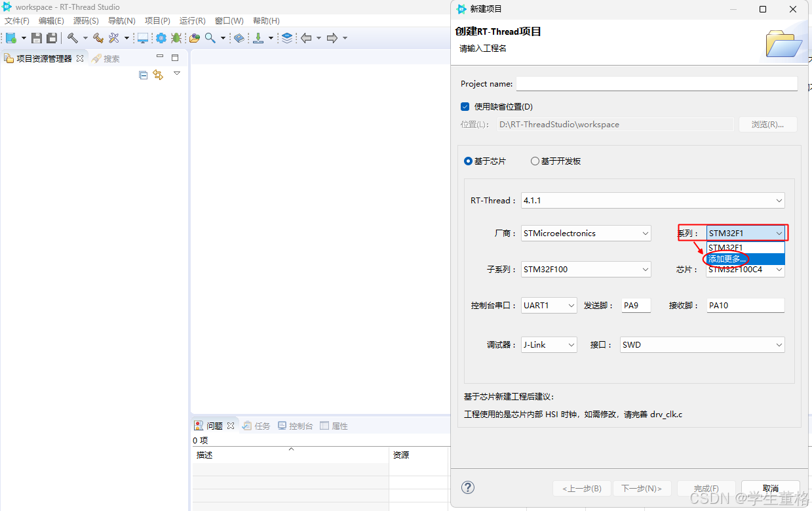The image size is (812, 511).
Task: Choose STM32F1 in the series list
Action: [746, 247]
